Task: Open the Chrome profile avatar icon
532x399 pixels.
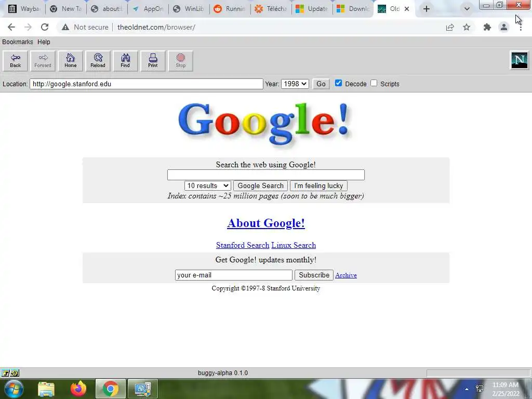Action: tap(504, 27)
